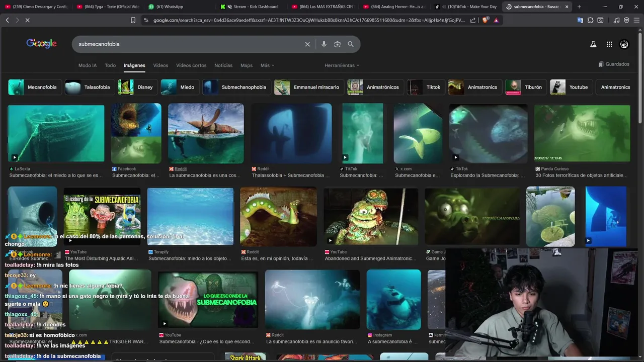Switch to the Videos tab
The height and width of the screenshot is (362, 644).
[160, 65]
